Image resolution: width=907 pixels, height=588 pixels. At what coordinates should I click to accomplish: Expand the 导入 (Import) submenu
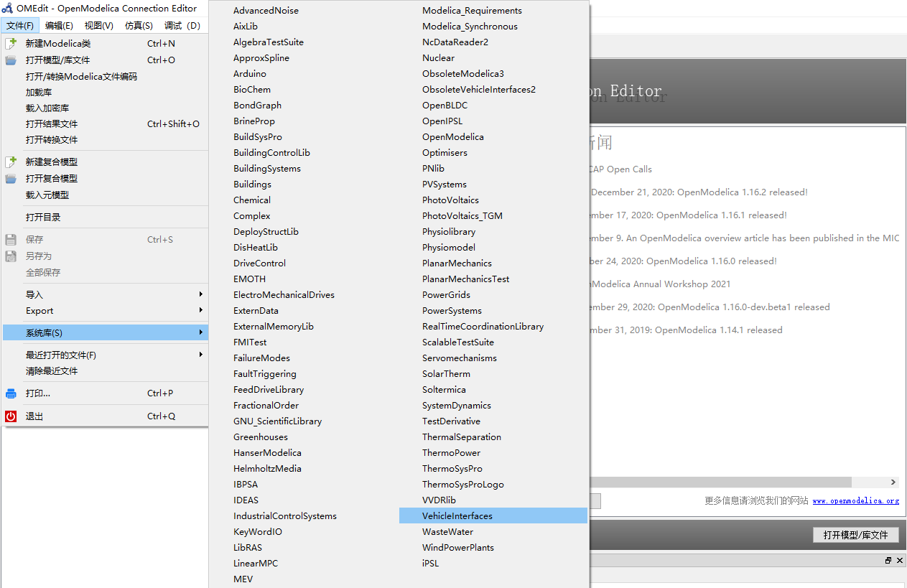[202, 294]
